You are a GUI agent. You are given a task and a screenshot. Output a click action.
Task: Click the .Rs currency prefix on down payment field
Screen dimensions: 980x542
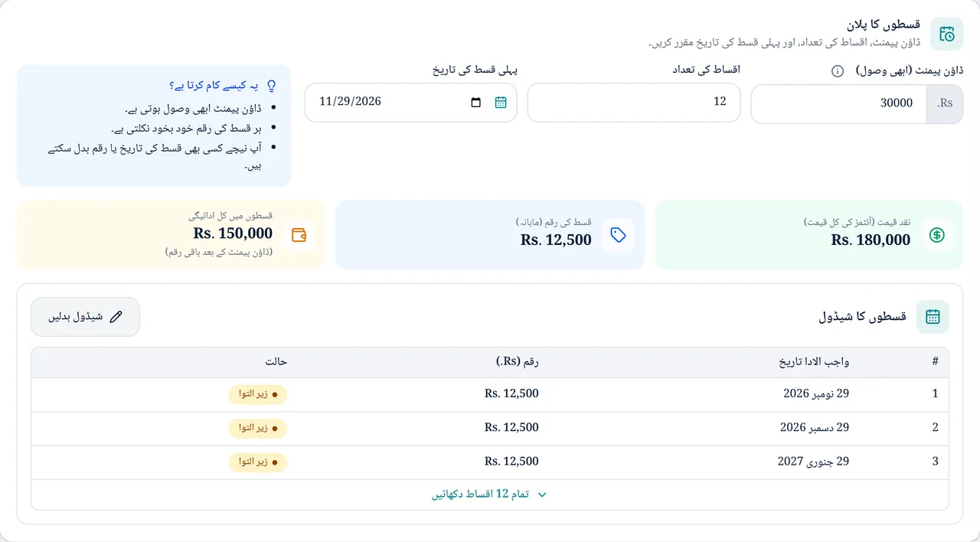945,104
